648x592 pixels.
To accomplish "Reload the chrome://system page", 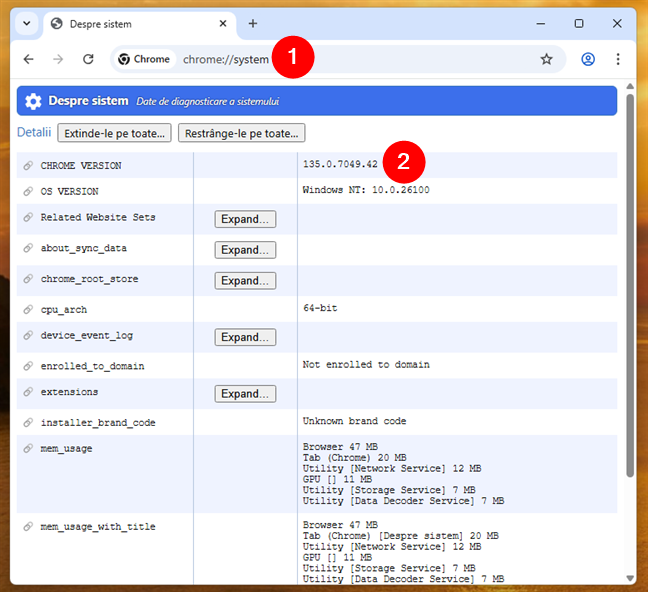I will coord(88,59).
